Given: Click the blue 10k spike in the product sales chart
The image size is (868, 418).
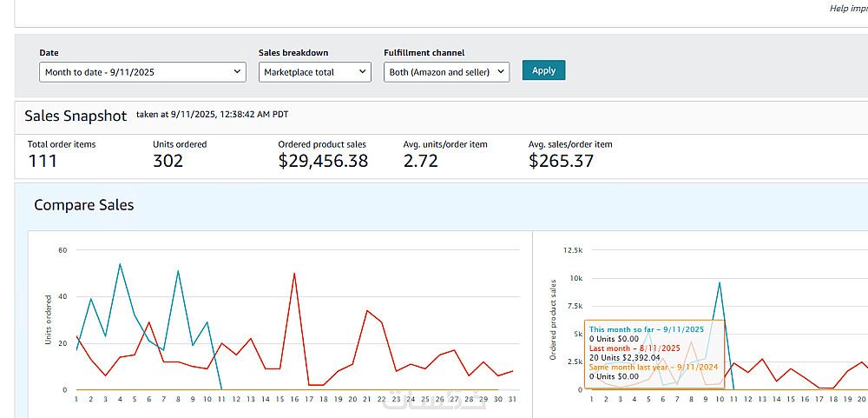Looking at the screenshot, I should click(x=720, y=282).
